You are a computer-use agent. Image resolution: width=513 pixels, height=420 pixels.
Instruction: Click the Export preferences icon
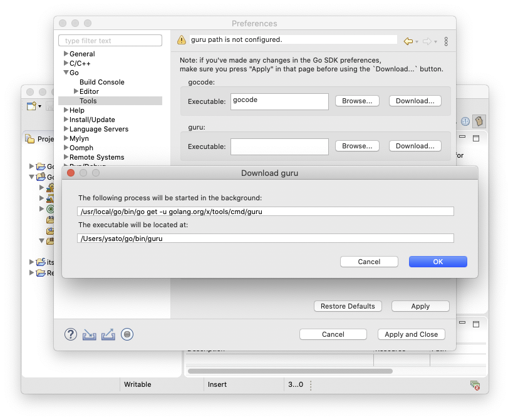click(x=108, y=334)
